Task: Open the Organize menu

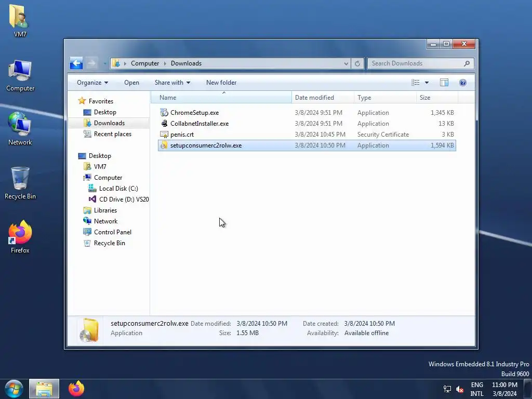Action: (x=92, y=83)
